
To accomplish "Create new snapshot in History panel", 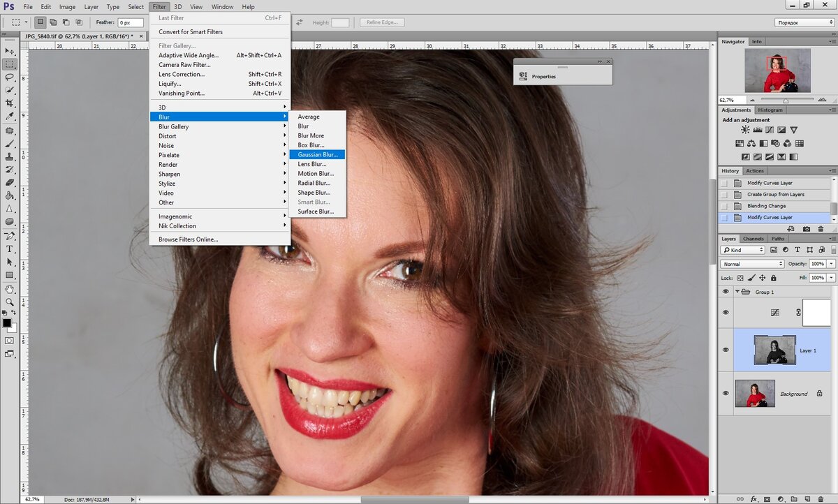I will click(x=807, y=229).
